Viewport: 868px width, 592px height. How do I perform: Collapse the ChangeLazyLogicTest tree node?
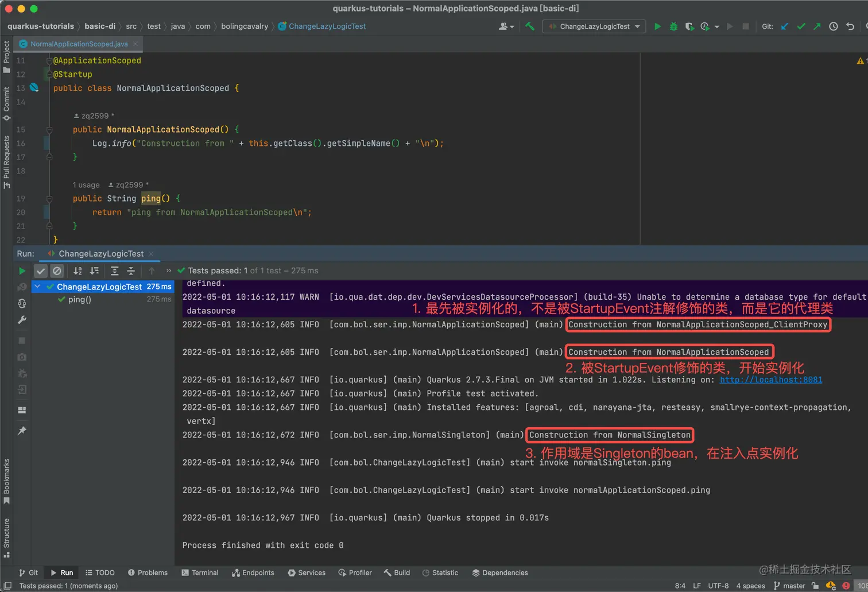[x=38, y=287]
